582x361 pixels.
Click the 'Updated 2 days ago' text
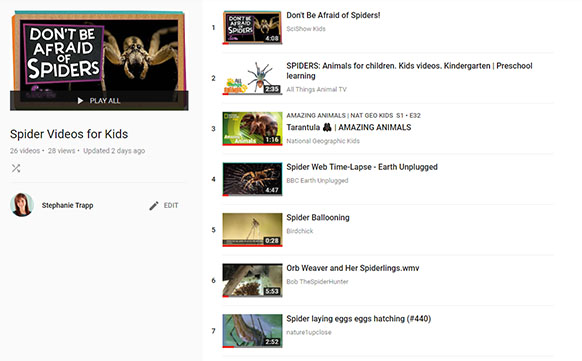pyautogui.click(x=114, y=151)
